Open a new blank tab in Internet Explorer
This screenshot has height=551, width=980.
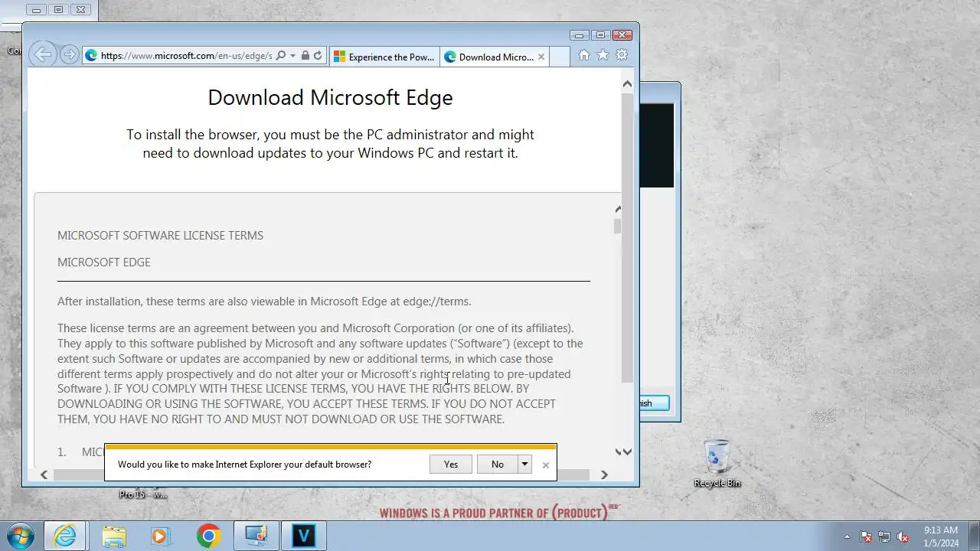[x=560, y=57]
